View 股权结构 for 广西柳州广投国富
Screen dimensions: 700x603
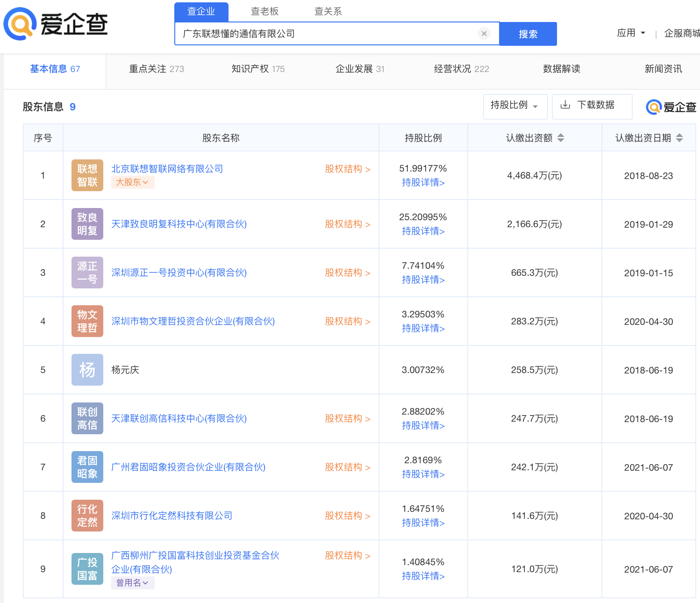click(x=348, y=555)
